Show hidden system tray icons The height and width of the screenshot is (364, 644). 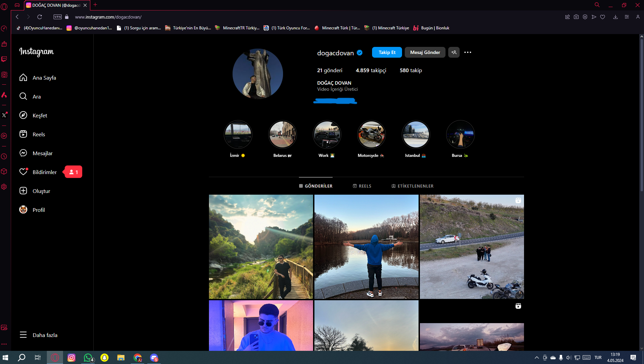[x=536, y=358]
